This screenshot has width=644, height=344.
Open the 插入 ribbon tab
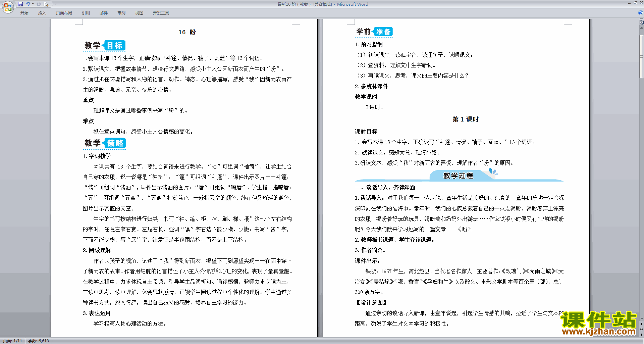pos(42,13)
